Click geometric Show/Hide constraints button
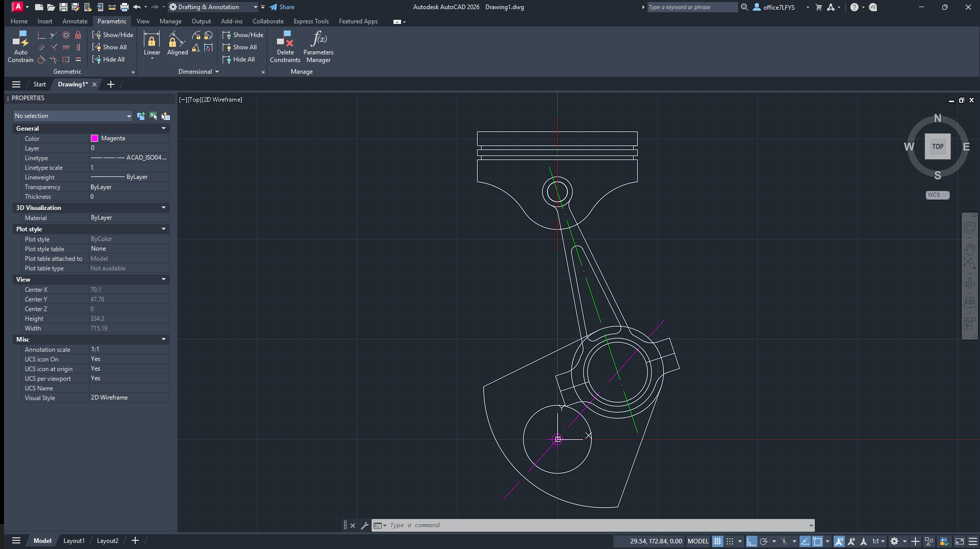This screenshot has height=549, width=980. click(113, 35)
